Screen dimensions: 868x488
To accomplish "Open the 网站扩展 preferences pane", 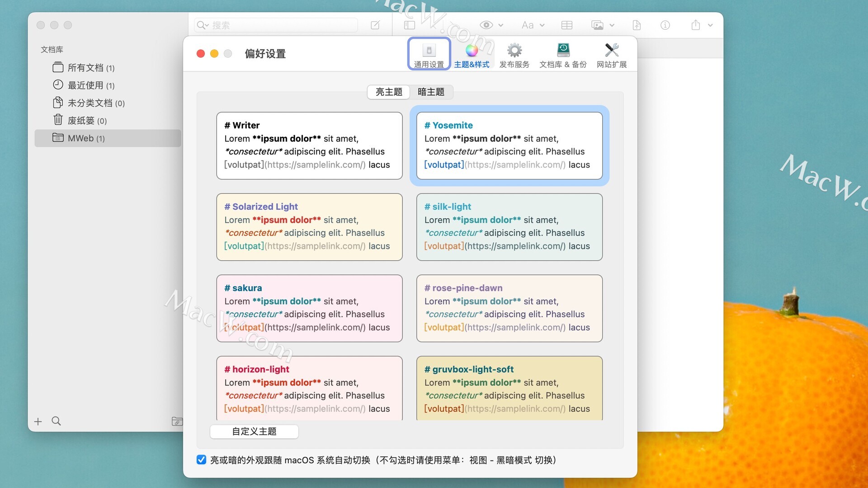I will (x=612, y=56).
